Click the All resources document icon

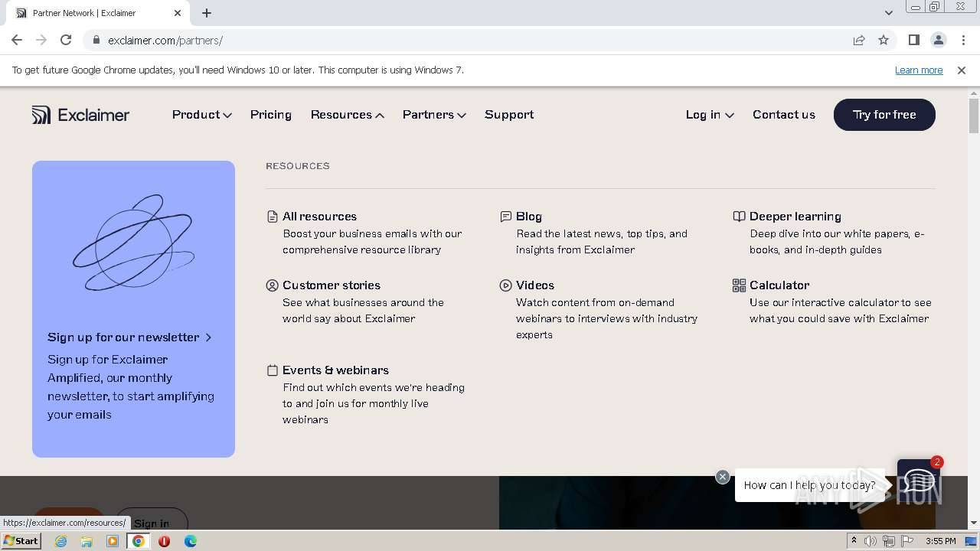tap(272, 217)
